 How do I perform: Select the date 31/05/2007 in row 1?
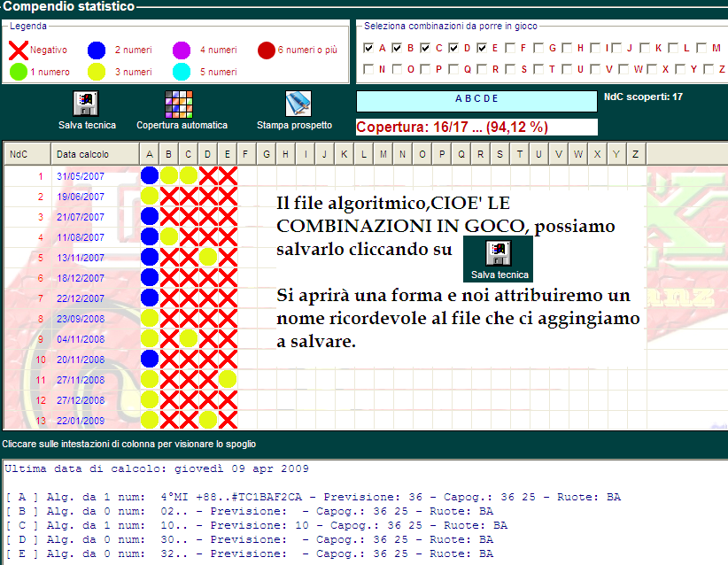pos(81,176)
